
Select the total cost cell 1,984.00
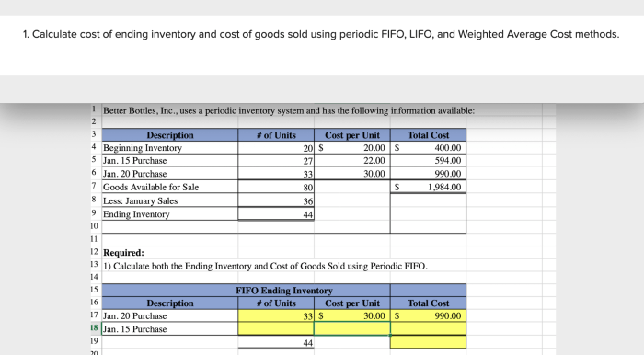[428, 187]
